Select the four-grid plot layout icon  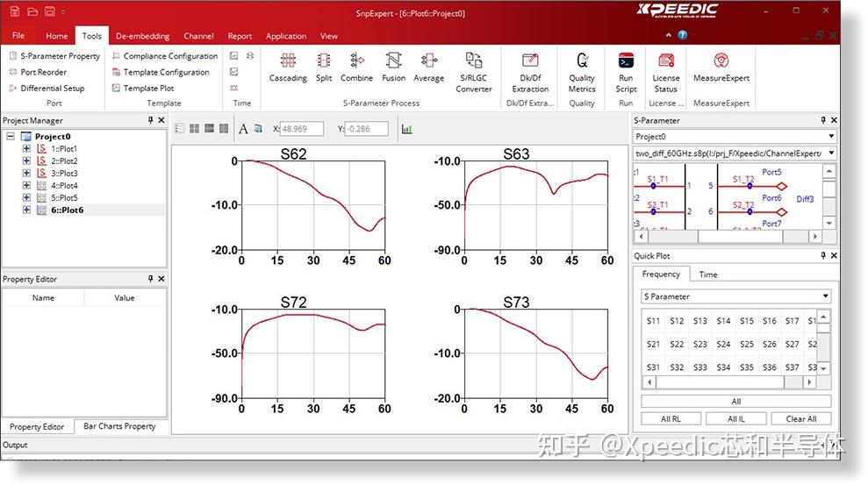tap(194, 128)
